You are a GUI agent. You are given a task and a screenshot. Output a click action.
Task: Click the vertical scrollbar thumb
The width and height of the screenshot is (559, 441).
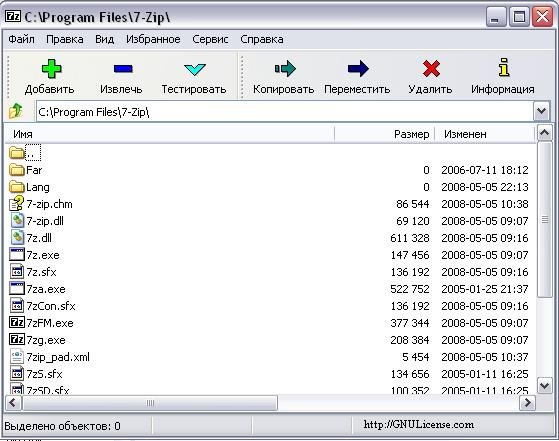coord(545,219)
